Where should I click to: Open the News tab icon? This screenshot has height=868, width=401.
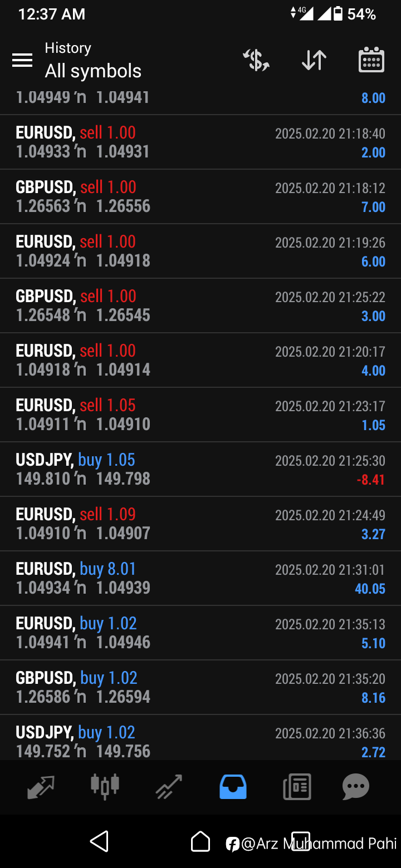click(296, 787)
